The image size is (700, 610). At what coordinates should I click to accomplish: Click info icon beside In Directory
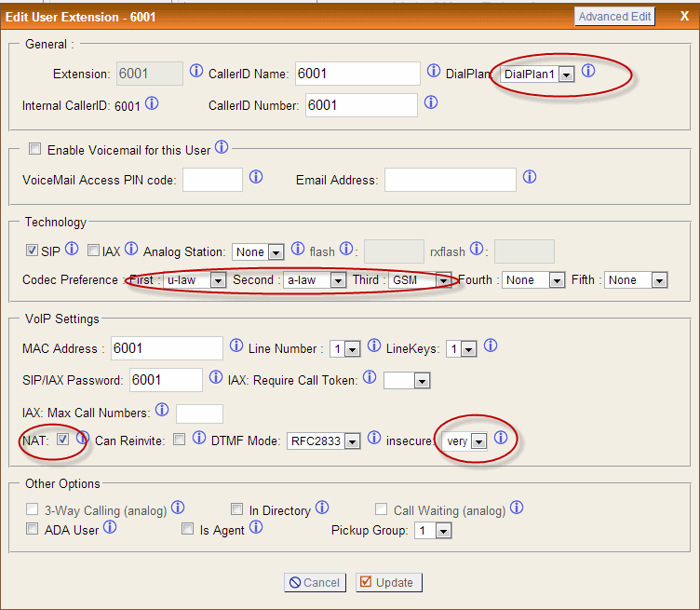point(322,508)
